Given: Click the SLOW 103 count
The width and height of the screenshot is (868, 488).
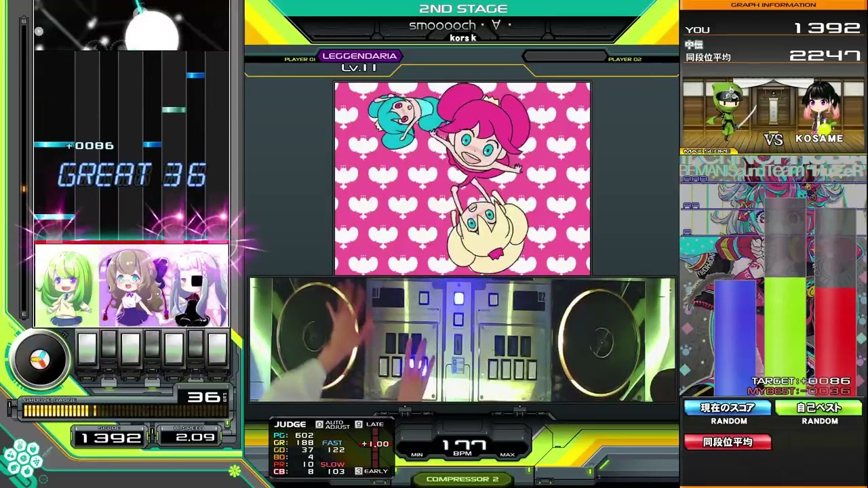Looking at the screenshot, I should coord(333,468).
